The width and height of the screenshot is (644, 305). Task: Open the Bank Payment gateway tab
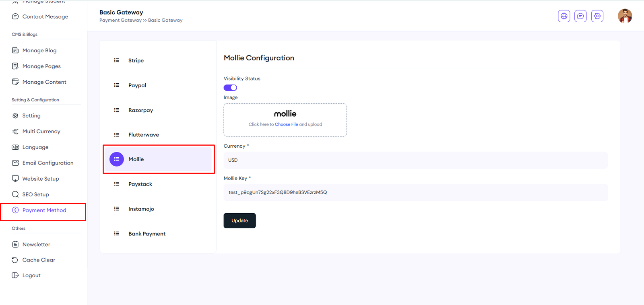click(x=147, y=234)
